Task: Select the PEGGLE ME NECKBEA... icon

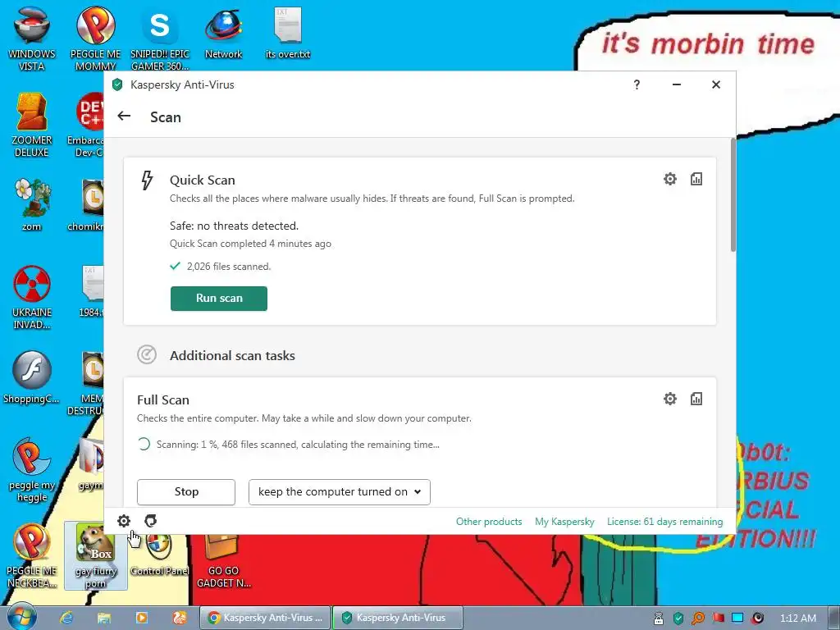Action: point(32,556)
